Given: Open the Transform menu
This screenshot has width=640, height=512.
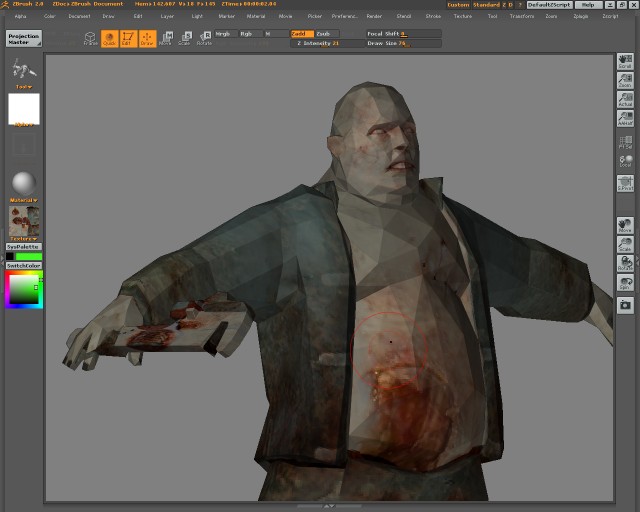Looking at the screenshot, I should pos(522,16).
